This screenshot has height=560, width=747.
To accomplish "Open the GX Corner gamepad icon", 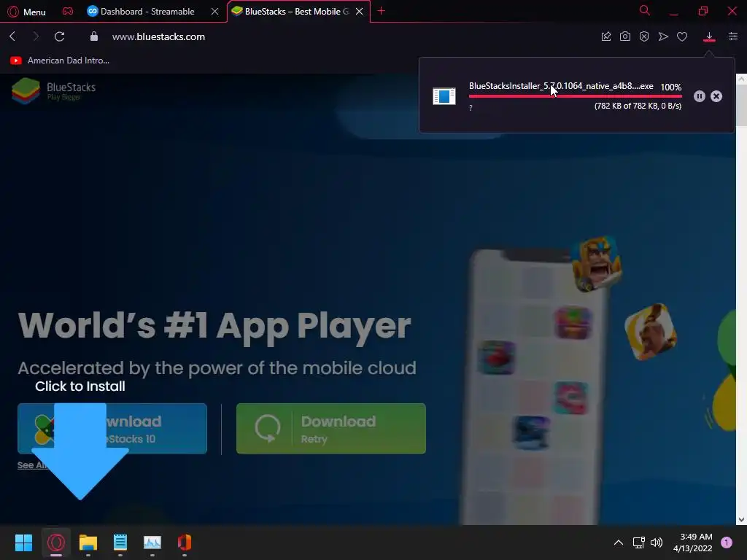I will coord(68,11).
